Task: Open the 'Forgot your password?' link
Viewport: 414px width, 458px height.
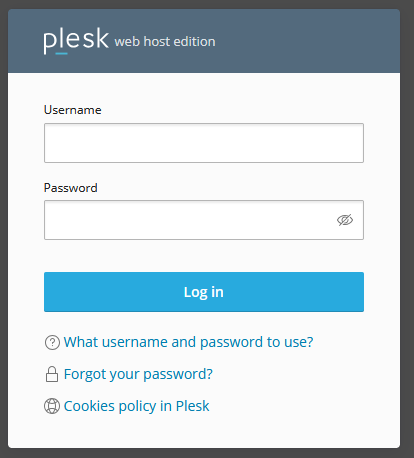Action: click(x=138, y=374)
